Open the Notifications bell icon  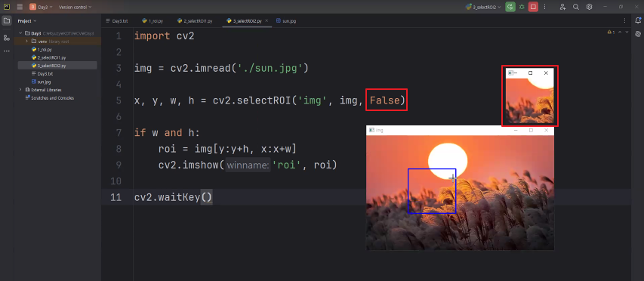pos(637,20)
